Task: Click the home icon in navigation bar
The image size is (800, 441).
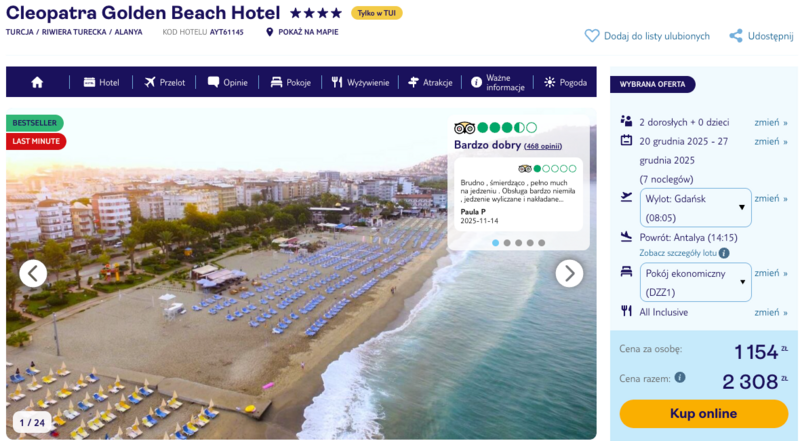Action: tap(37, 82)
